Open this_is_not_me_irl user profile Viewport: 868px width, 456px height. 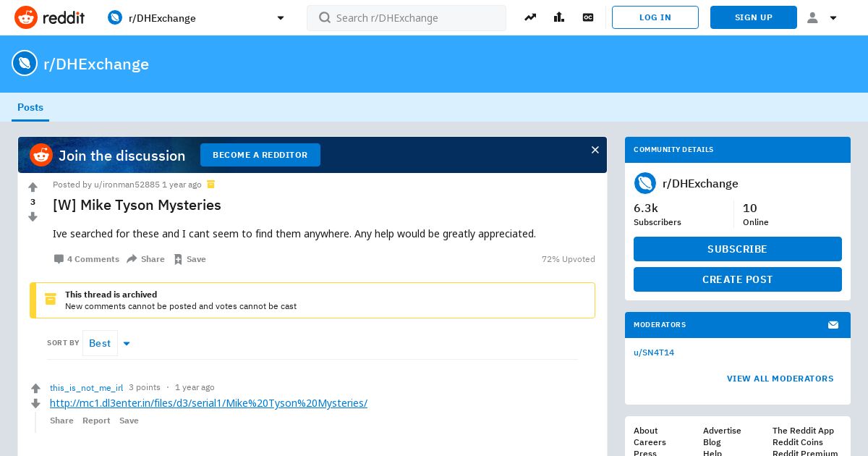point(86,387)
